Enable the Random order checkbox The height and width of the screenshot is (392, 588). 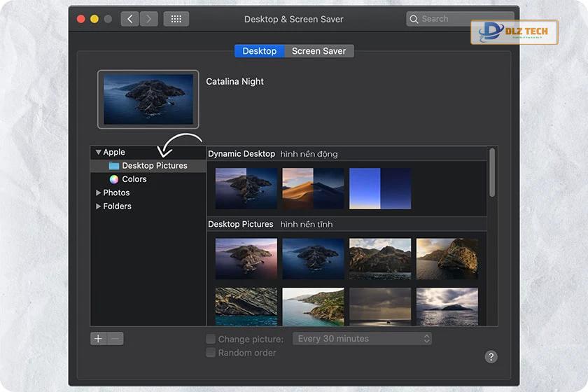coord(211,353)
